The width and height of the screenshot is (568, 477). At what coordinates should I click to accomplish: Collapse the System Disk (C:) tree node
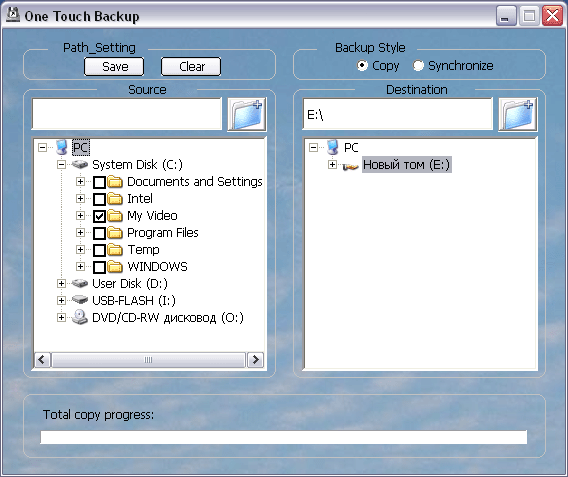pyautogui.click(x=61, y=164)
